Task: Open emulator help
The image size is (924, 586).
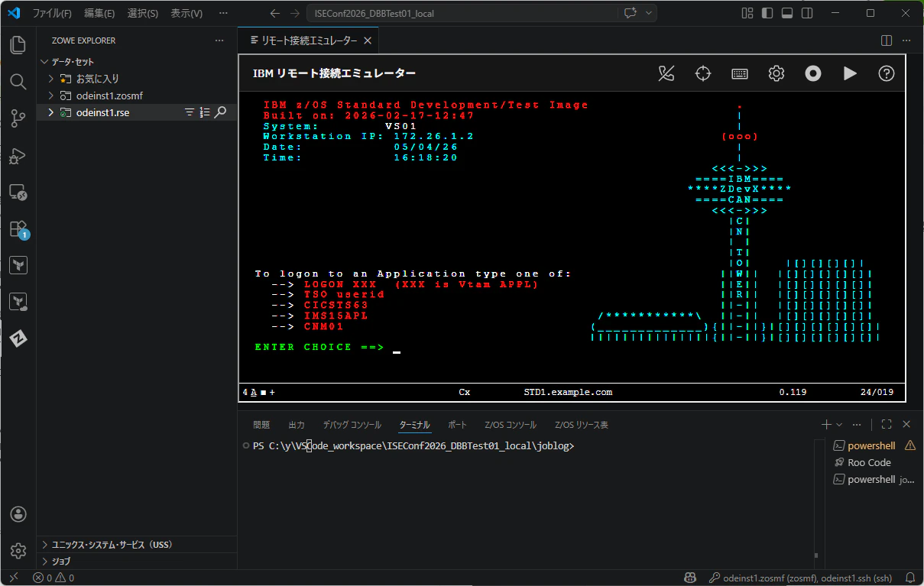Action: click(x=887, y=73)
